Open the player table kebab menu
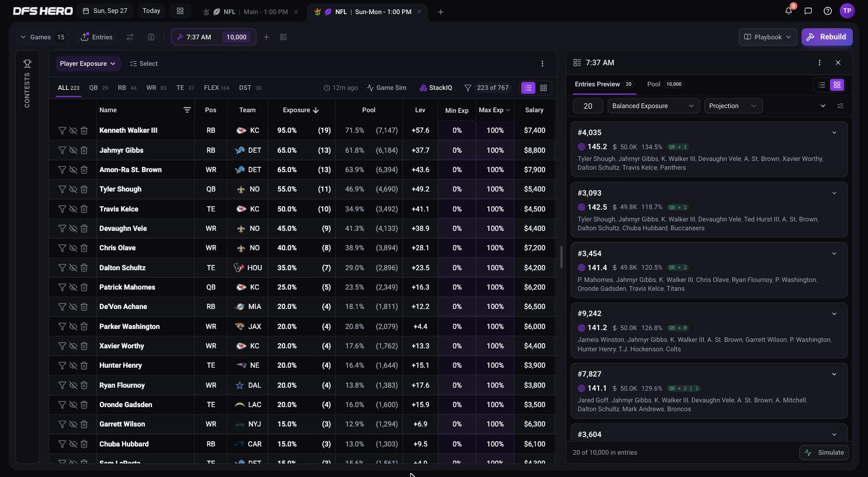This screenshot has width=868, height=477. [x=542, y=63]
